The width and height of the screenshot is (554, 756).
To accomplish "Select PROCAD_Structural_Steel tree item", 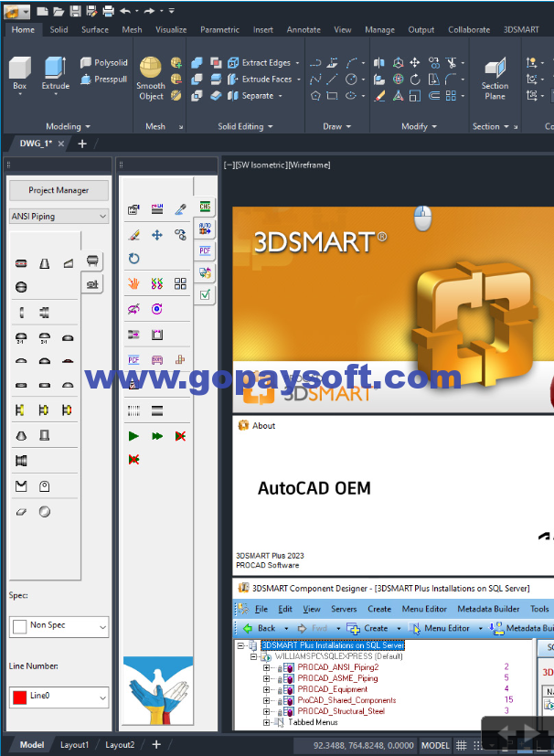I will 341,711.
